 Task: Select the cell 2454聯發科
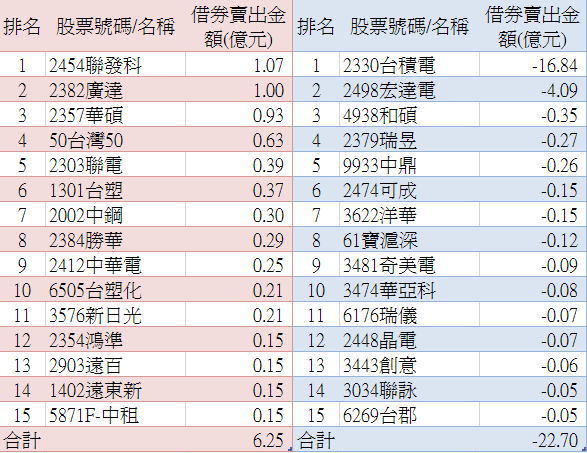115,65
